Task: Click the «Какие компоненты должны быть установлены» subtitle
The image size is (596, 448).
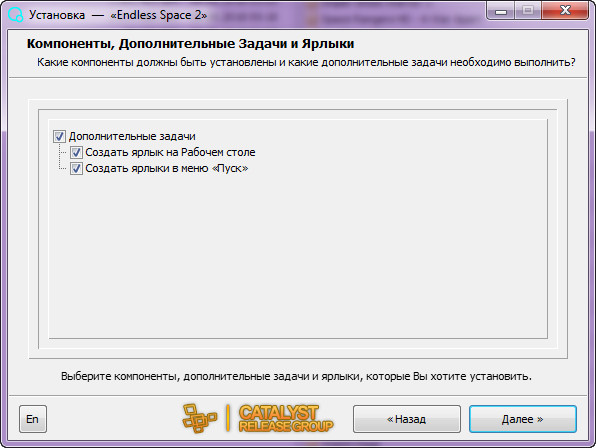Action: pos(306,62)
